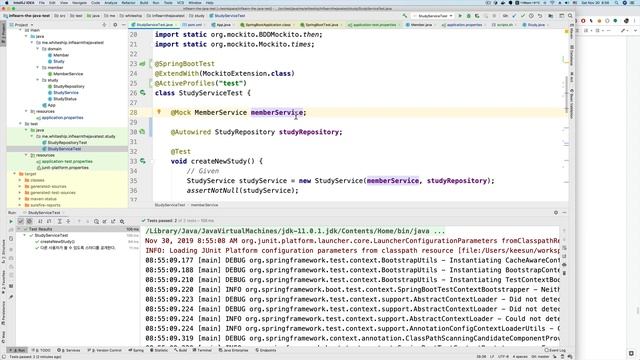Click the Debug bug icon in the toolbar
The height and width of the screenshot is (360, 640).
(469, 16)
